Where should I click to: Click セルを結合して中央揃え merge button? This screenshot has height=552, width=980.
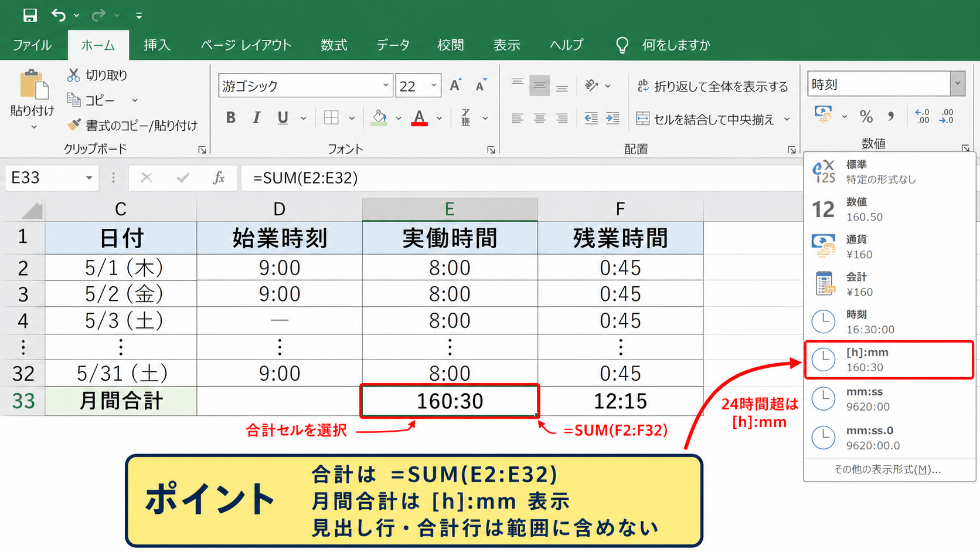(705, 119)
